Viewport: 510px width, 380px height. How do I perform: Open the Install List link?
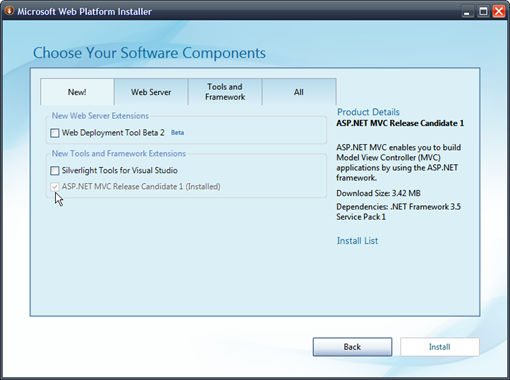357,241
